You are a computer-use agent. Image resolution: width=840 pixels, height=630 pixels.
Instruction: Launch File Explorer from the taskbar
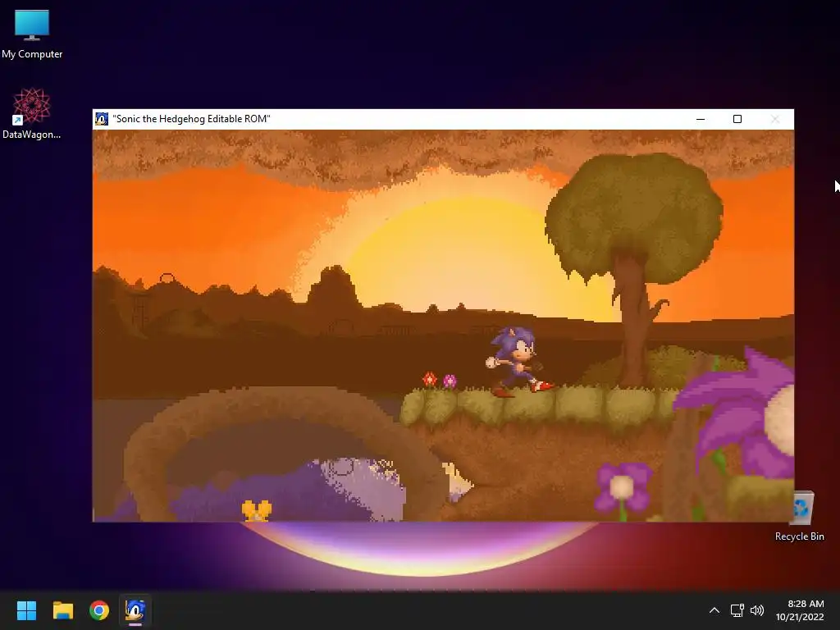pyautogui.click(x=62, y=610)
